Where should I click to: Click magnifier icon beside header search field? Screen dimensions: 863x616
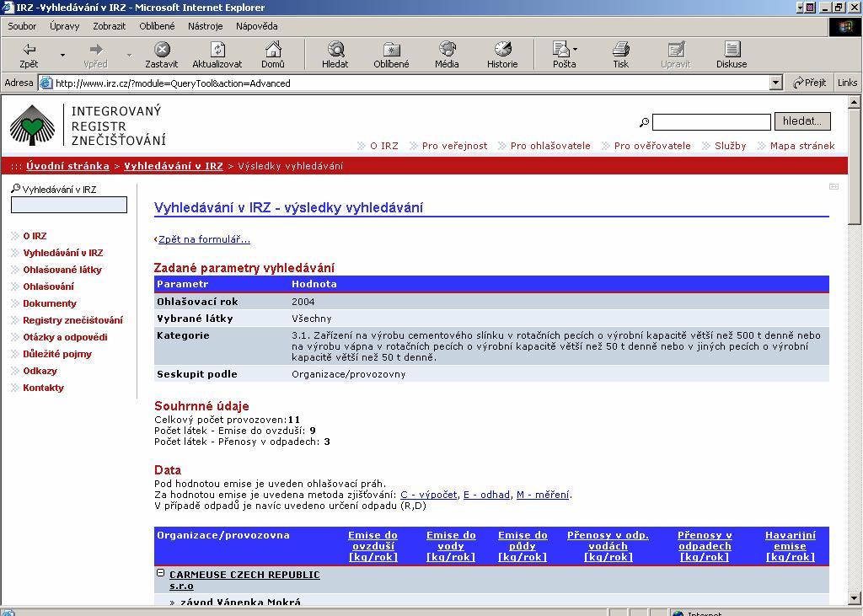(644, 122)
